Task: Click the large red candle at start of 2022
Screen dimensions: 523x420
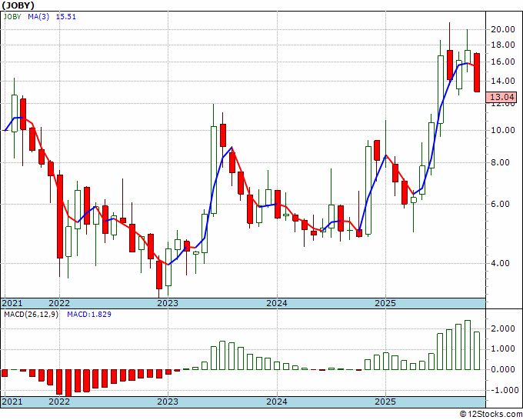Action: pyautogui.click(x=60, y=216)
